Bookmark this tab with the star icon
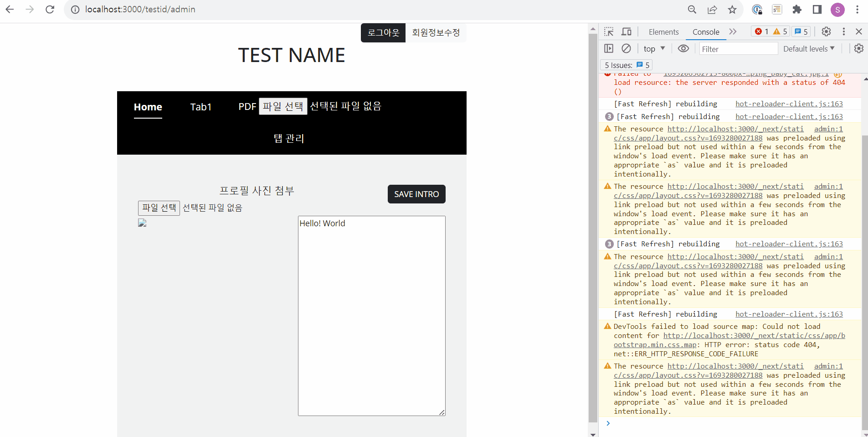This screenshot has height=437, width=868. point(732,9)
